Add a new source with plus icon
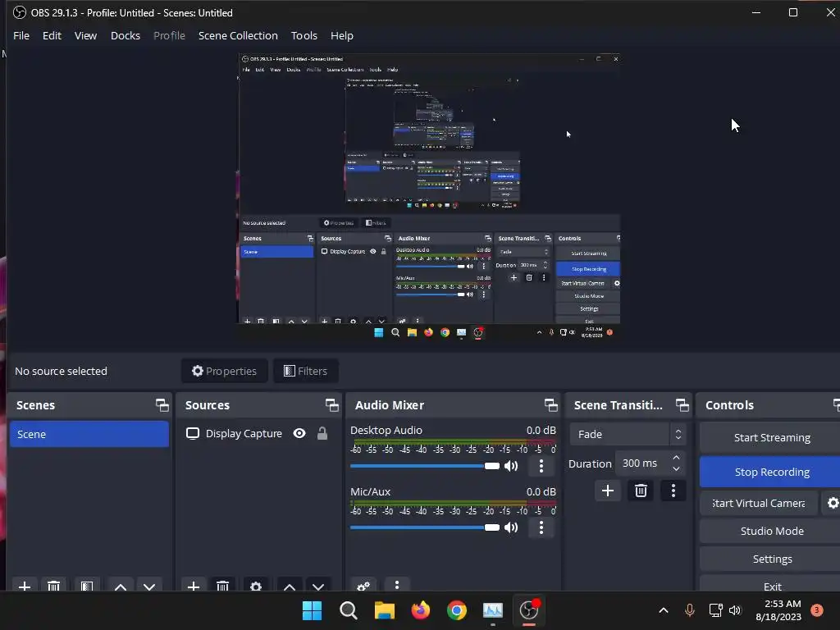840x630 pixels. (x=194, y=586)
